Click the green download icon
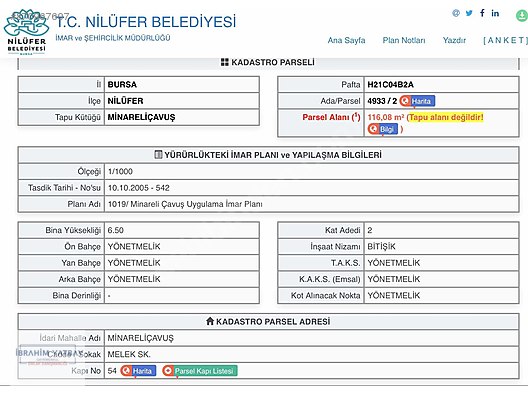The height and width of the screenshot is (396, 528). point(522,16)
